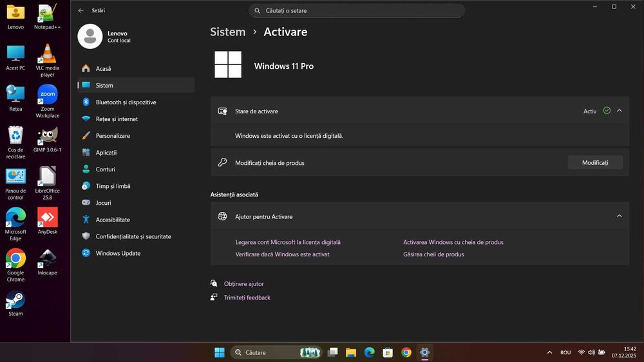Open Zoom Workplace desktop shortcut

click(x=47, y=101)
